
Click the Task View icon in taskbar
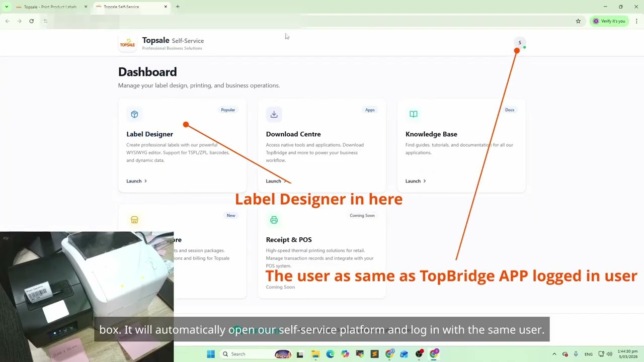pos(300,354)
